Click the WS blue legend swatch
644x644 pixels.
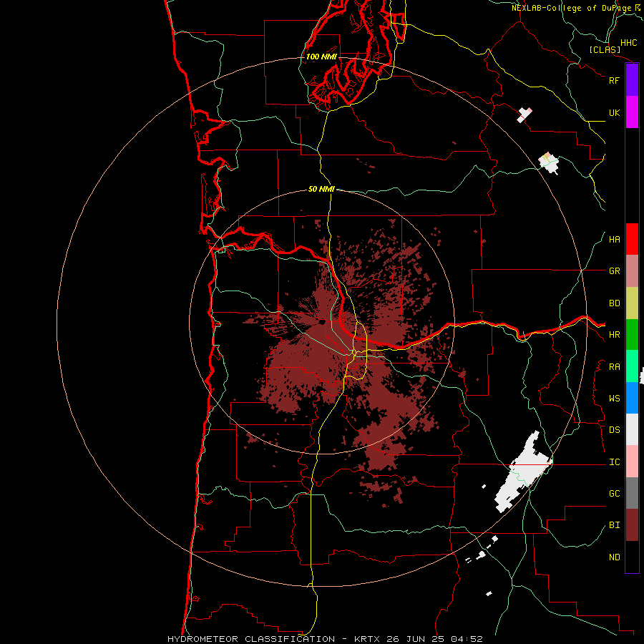click(x=632, y=398)
